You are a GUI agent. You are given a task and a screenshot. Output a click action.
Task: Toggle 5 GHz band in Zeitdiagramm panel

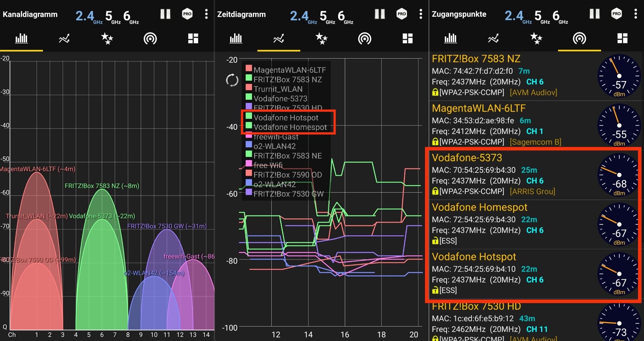[x=327, y=16]
